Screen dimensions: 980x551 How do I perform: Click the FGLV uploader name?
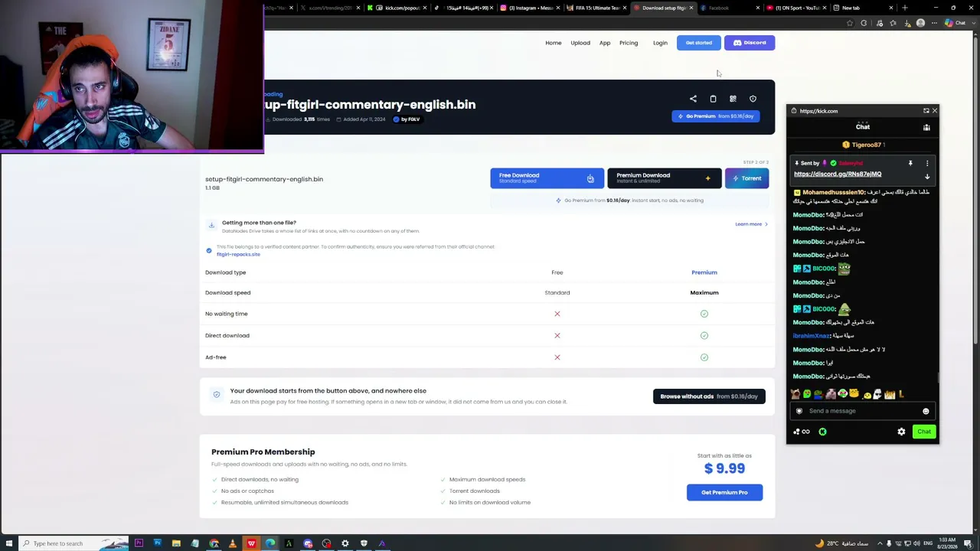pos(413,119)
